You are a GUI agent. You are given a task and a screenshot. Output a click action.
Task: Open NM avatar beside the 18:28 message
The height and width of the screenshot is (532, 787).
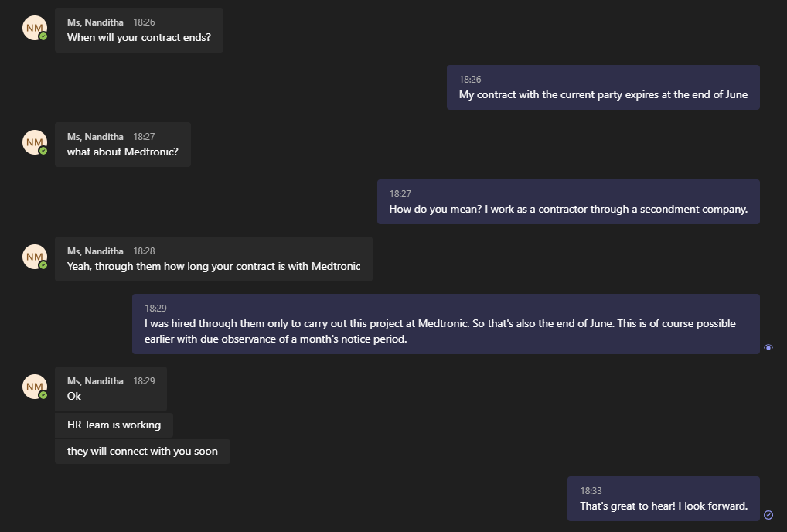click(x=35, y=257)
